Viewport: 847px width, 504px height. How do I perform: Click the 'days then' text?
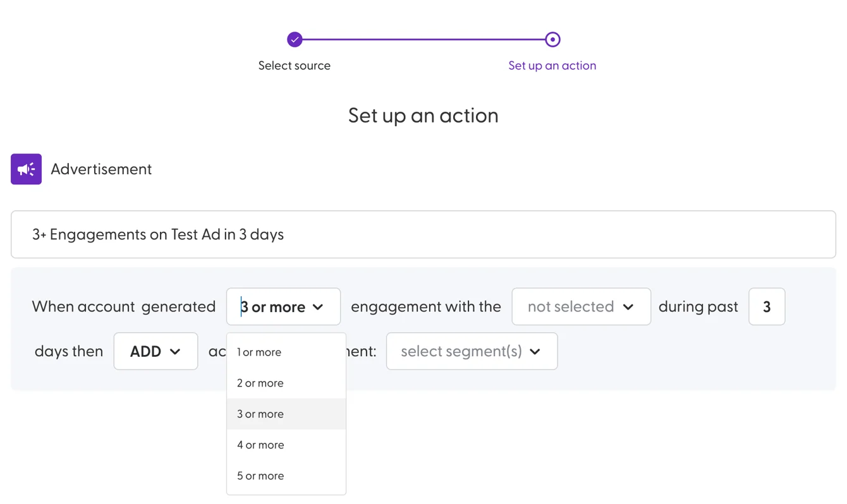pyautogui.click(x=69, y=351)
